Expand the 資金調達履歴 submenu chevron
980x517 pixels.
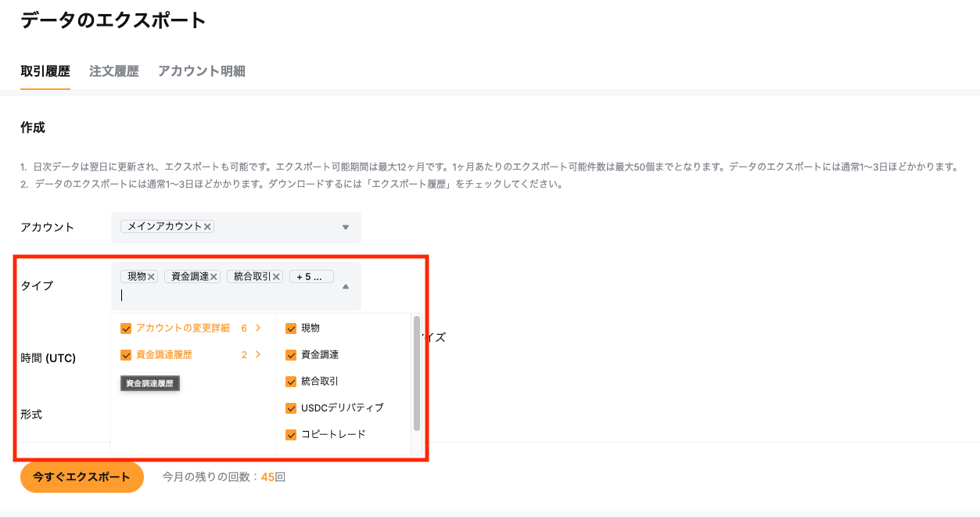[258, 355]
